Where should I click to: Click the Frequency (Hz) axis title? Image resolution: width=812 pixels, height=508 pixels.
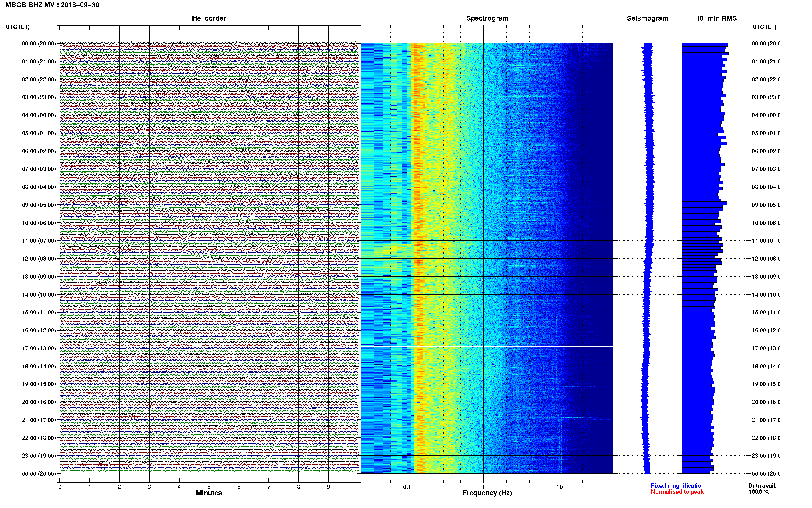(487, 493)
